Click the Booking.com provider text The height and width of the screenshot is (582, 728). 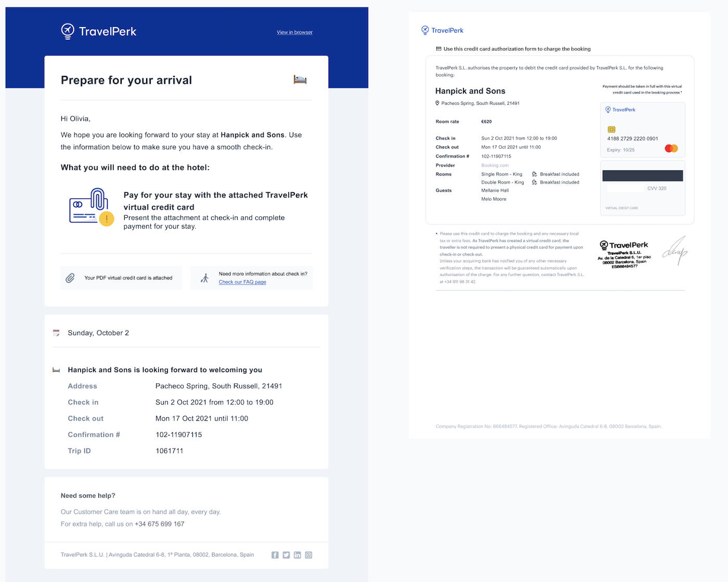point(495,165)
